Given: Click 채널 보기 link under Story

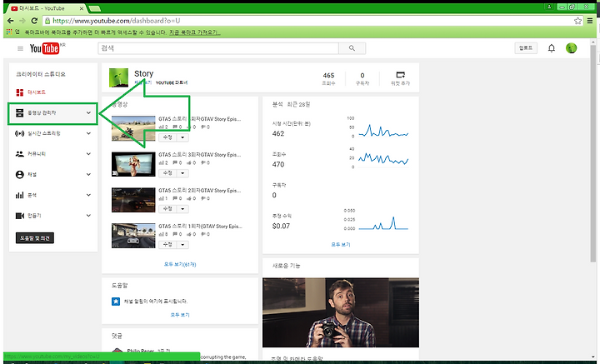Looking at the screenshot, I should [x=142, y=82].
